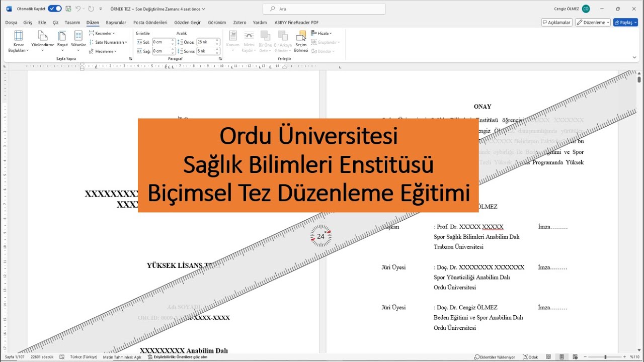Click the ruler's 24 degree angle dial
644x362 pixels.
coord(321,236)
